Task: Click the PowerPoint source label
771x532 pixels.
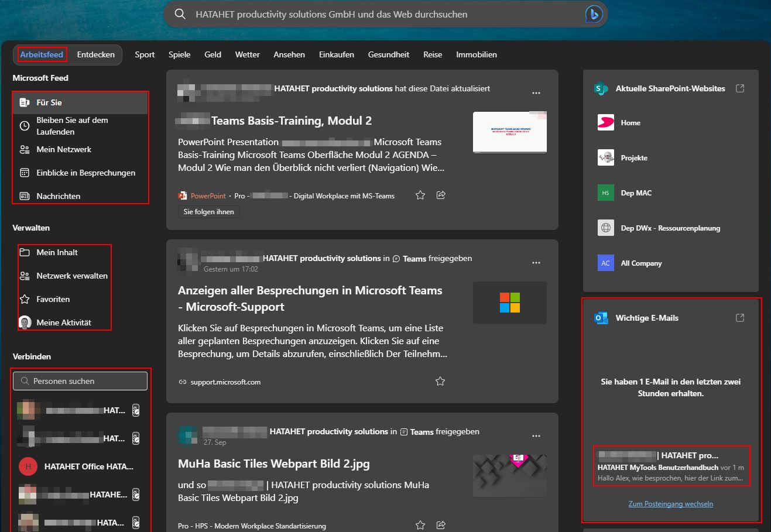Action: click(208, 196)
